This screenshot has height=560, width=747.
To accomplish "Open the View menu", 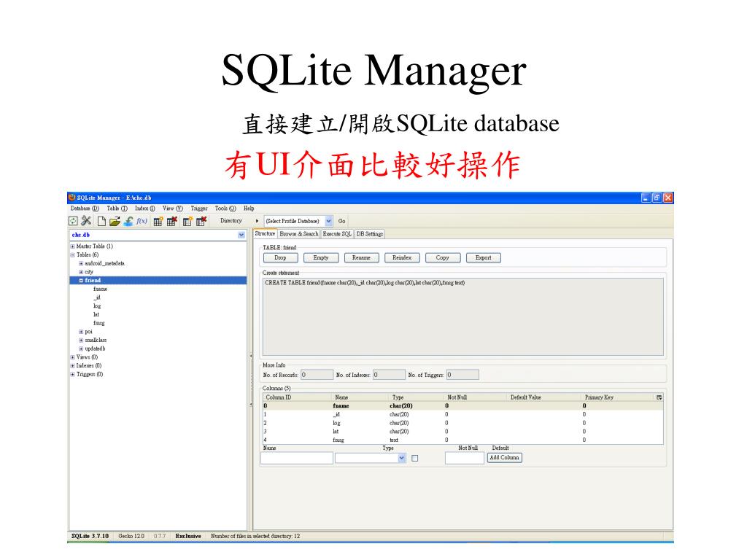I will 173,209.
